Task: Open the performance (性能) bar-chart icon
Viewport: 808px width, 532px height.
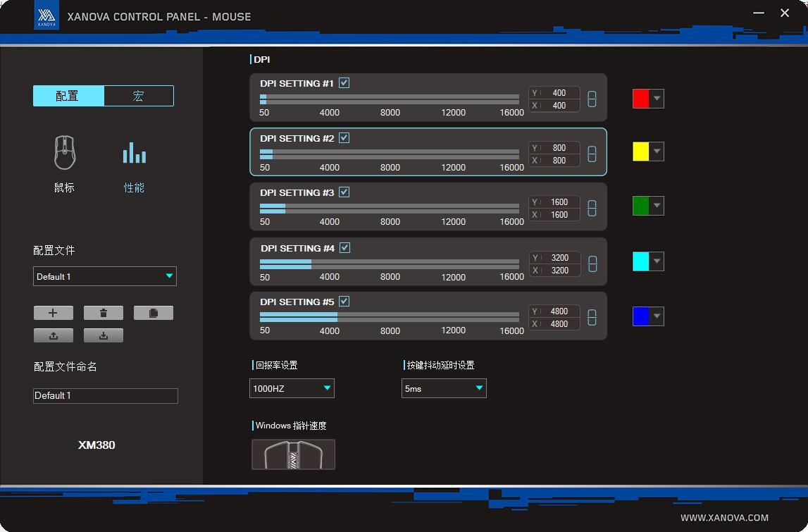Action: tap(134, 153)
